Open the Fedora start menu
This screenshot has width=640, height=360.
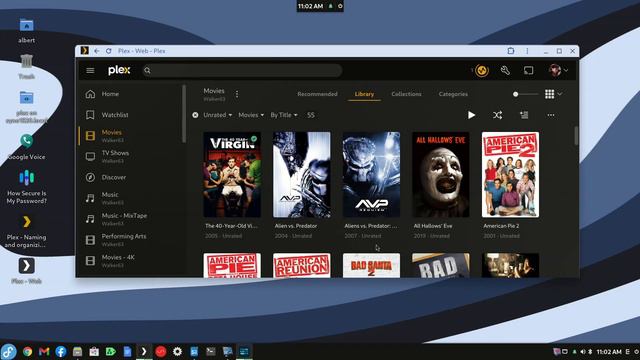[9, 351]
